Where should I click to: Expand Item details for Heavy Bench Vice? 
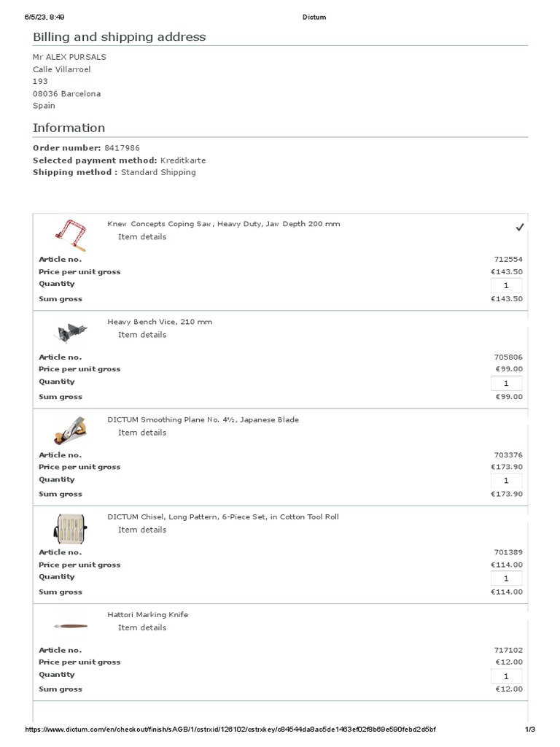click(x=142, y=335)
